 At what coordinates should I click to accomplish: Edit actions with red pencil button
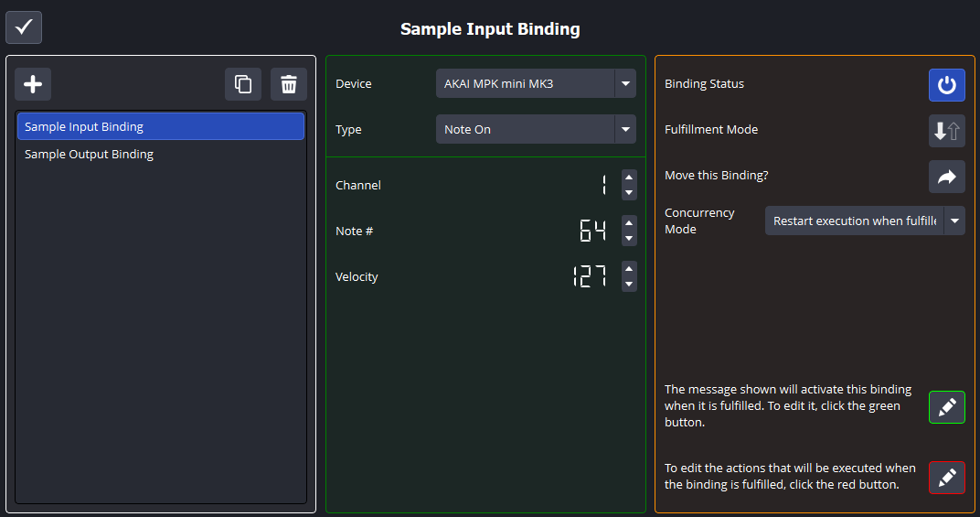pyautogui.click(x=946, y=478)
